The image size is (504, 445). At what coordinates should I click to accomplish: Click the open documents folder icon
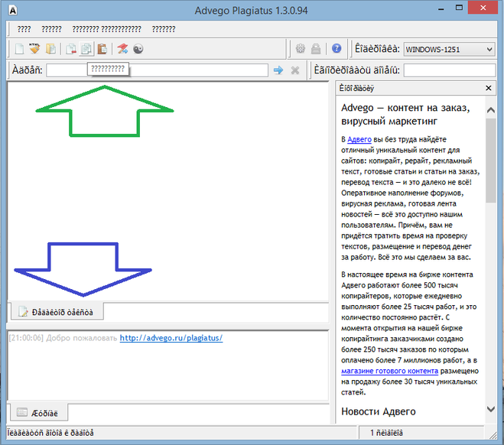point(50,49)
